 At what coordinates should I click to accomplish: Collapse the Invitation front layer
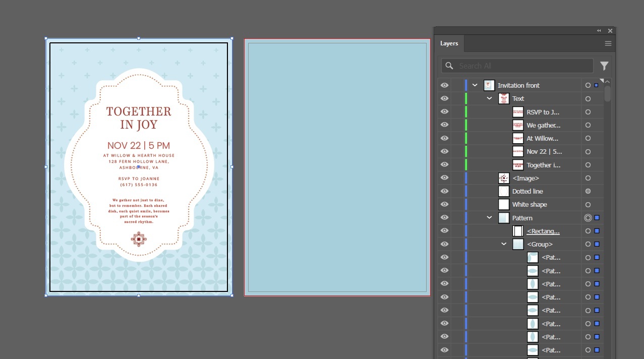474,85
